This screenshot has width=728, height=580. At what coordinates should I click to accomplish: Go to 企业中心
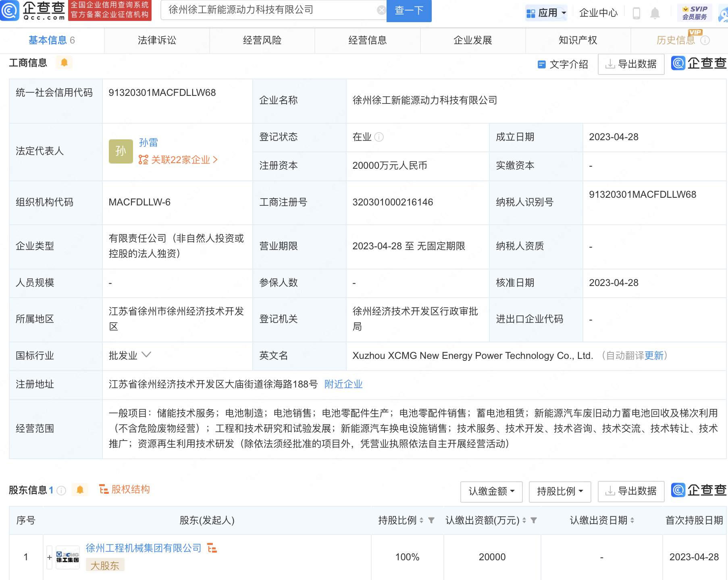pyautogui.click(x=598, y=13)
